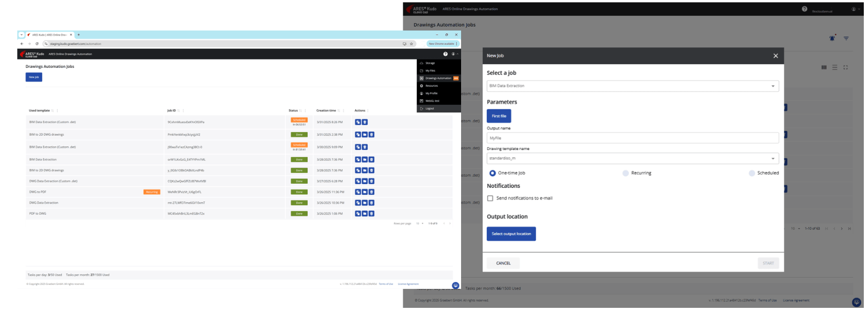Click the ARES Kudo logo in left window
The height and width of the screenshot is (311, 868).
32,54
